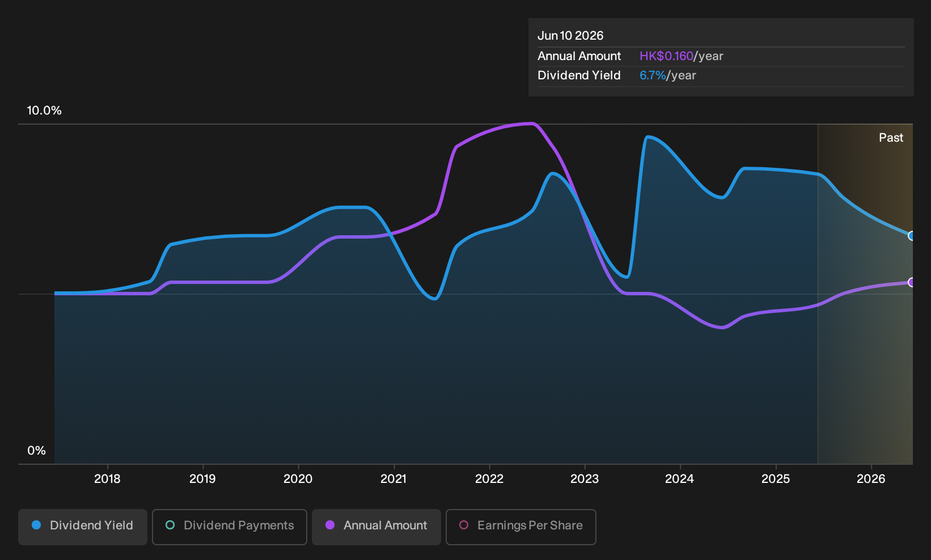Click the 6.7% dividend yield value
The width and height of the screenshot is (931, 560).
coord(653,75)
